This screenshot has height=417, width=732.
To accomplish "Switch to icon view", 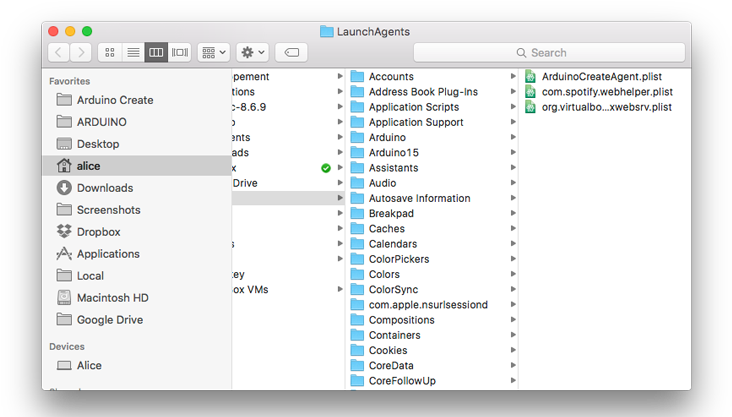I will [x=110, y=52].
